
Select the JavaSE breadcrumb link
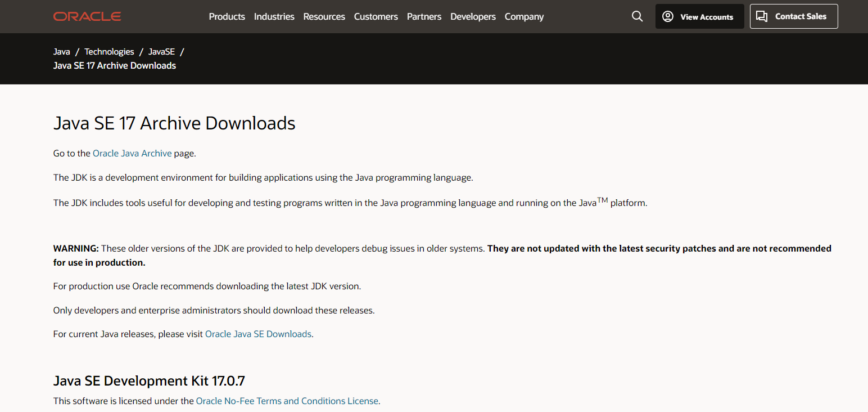tap(161, 52)
